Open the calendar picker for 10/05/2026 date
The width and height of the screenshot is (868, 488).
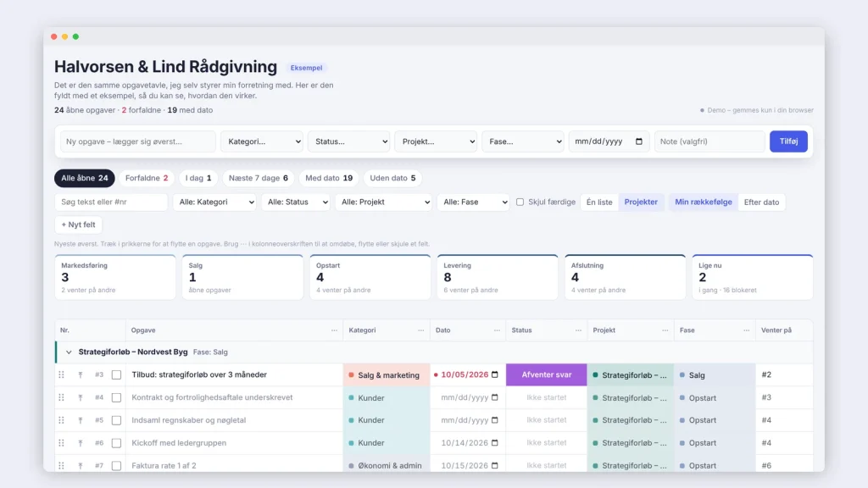pos(495,374)
